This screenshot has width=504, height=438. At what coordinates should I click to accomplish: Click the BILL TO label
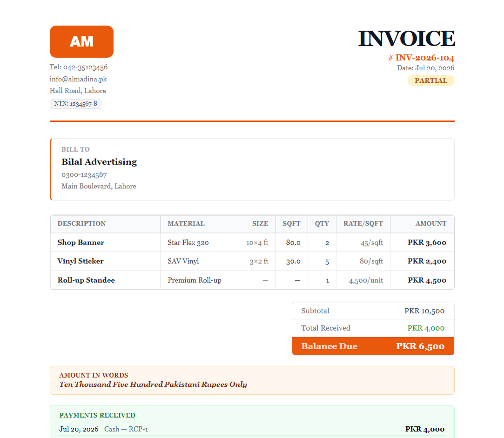(75, 149)
